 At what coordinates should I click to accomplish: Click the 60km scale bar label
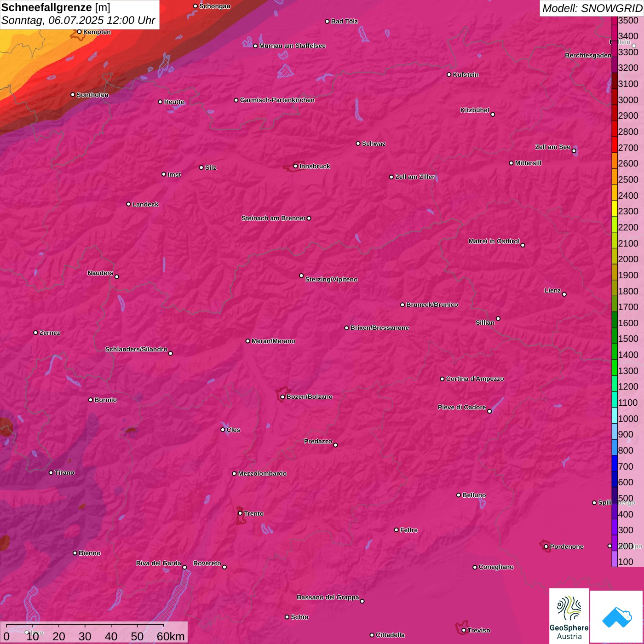tap(171, 636)
